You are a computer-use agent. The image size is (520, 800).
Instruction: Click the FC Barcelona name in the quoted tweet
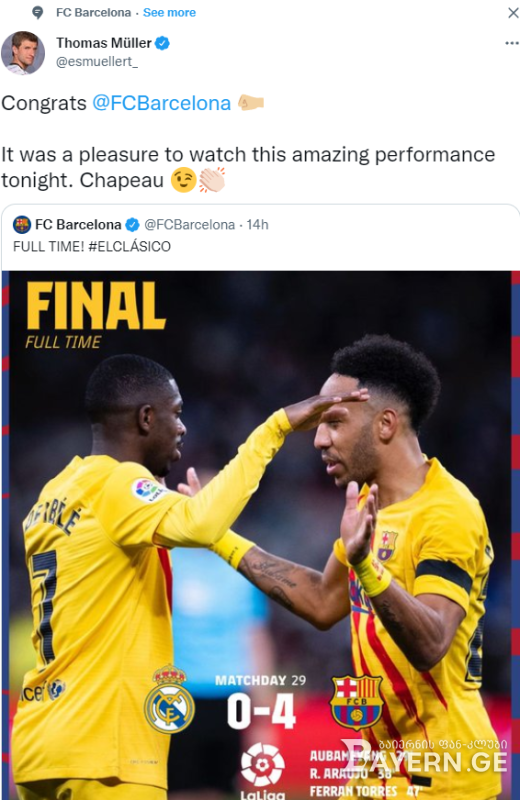78,224
